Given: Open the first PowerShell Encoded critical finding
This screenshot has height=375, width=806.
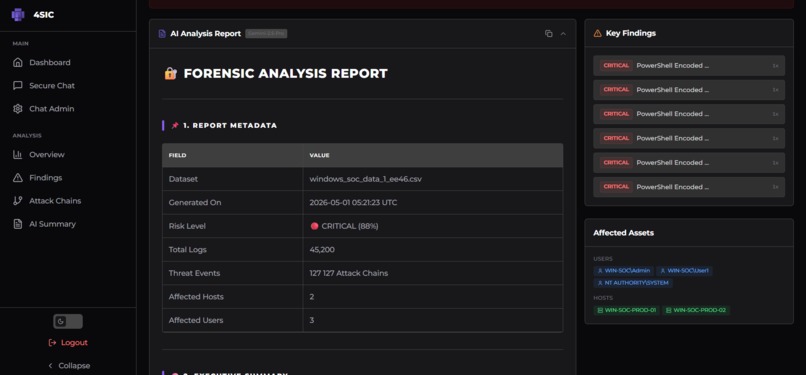Looking at the screenshot, I should coord(689,66).
